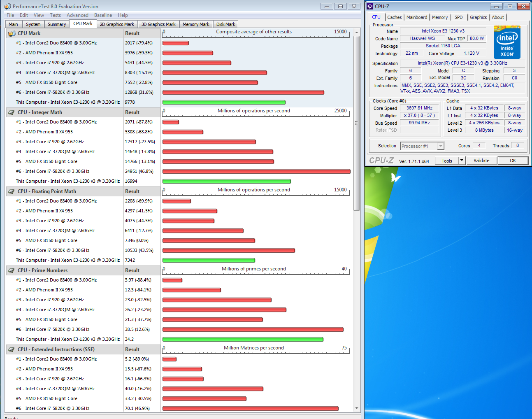Viewport: 532px width, 419px height.
Task: Select the CPU tab in CPU-Z
Action: [376, 17]
